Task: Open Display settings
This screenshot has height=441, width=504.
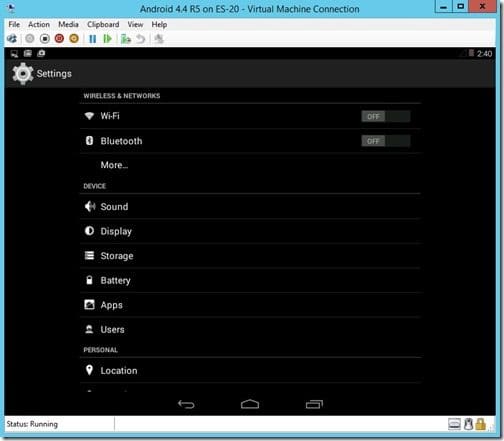Action: (x=250, y=231)
